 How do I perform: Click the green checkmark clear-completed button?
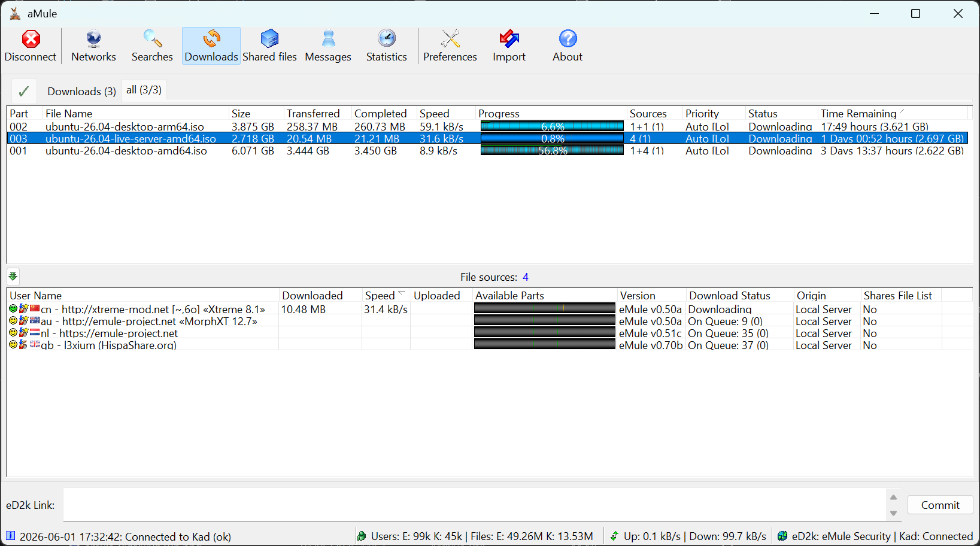tap(24, 91)
